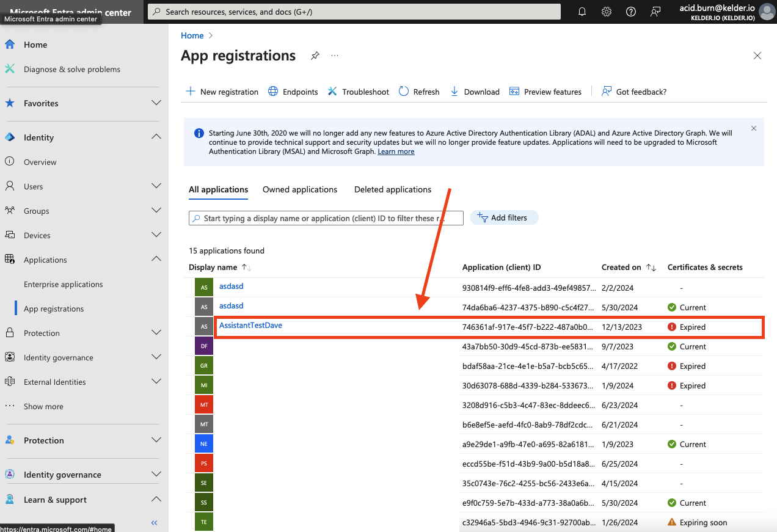This screenshot has width=777, height=532.
Task: Click the Show more ellipsis in sidebar
Action: click(10, 406)
